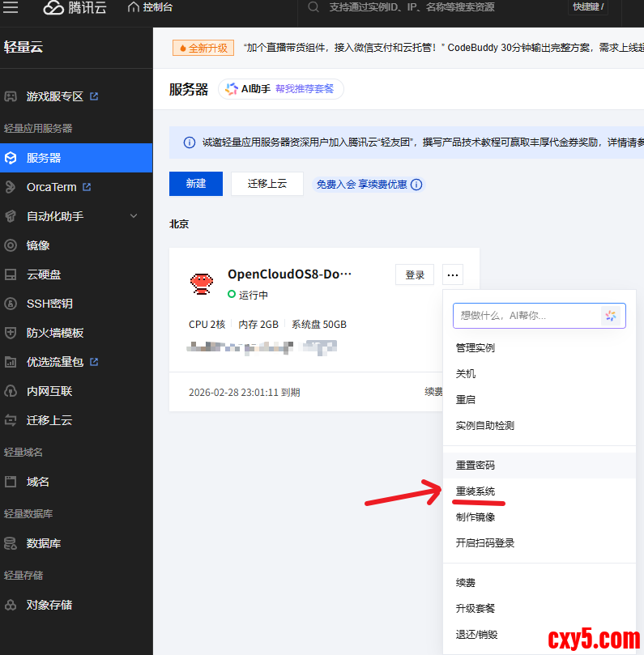Click the red OpenCloudOS instance logo

202,284
